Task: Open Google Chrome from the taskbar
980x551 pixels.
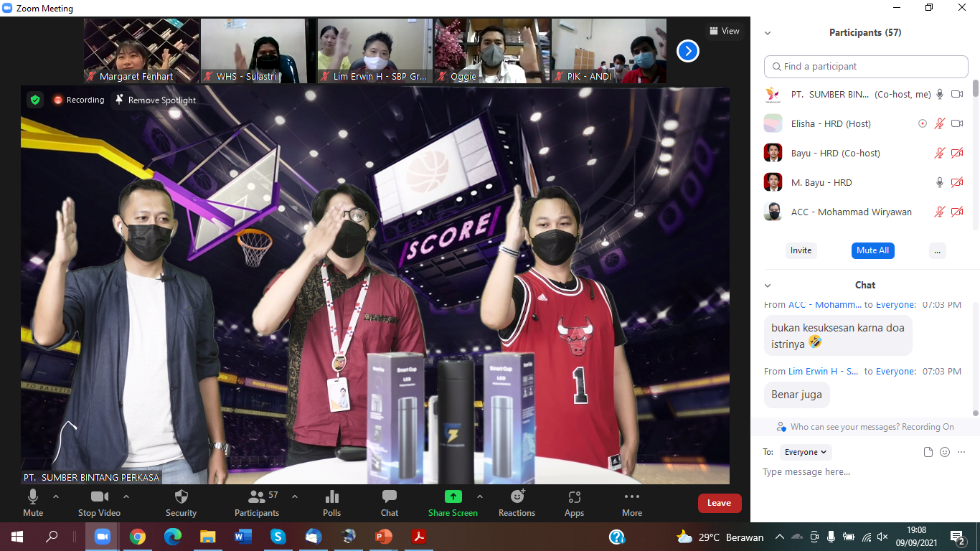Action: click(138, 537)
